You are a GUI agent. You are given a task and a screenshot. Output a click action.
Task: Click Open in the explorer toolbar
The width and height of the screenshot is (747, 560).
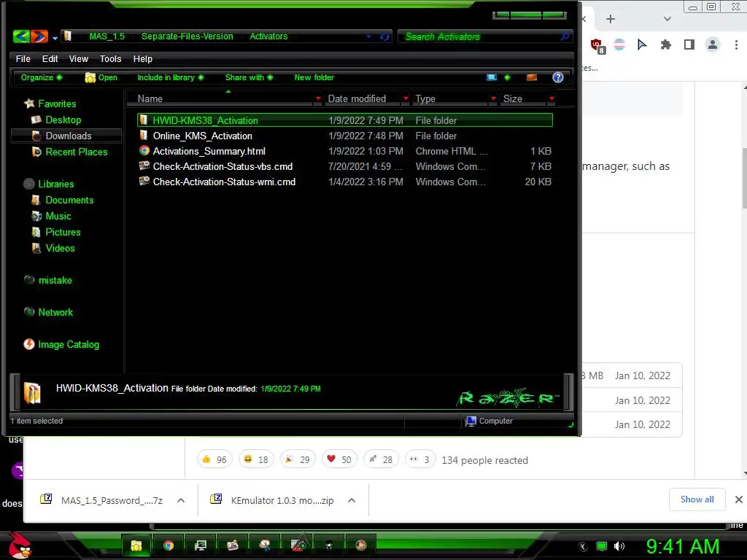(101, 77)
